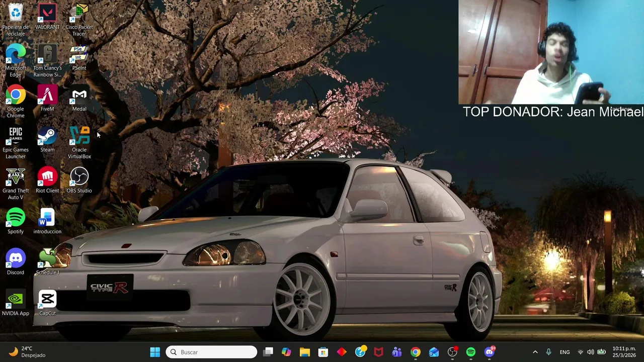644x362 pixels.
Task: Show hidden system tray icons
Action: click(x=535, y=352)
